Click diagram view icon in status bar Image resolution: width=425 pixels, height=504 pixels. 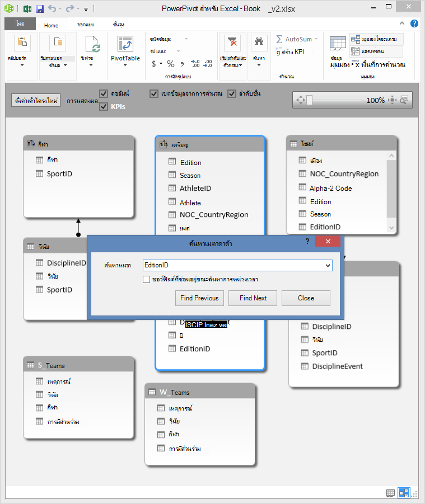[x=404, y=493]
